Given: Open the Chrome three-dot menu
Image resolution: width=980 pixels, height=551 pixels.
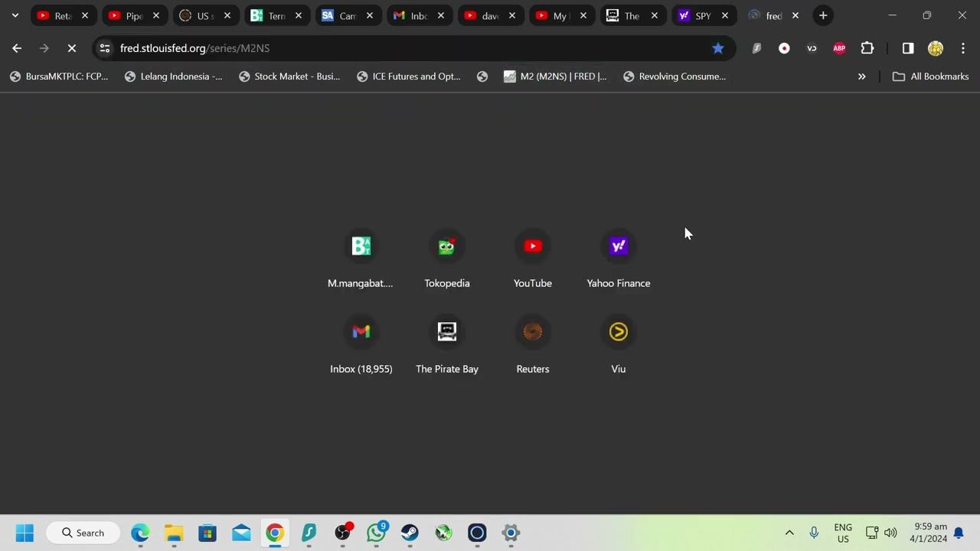Looking at the screenshot, I should (x=963, y=48).
